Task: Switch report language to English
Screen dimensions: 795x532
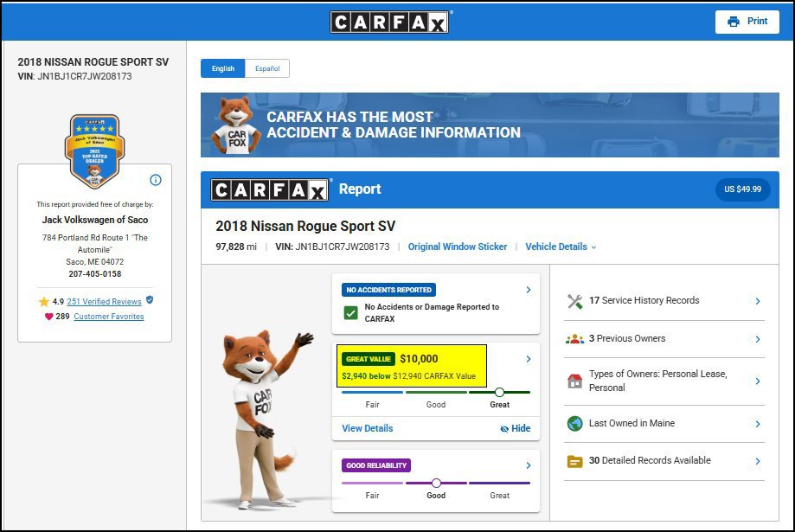Action: (223, 68)
